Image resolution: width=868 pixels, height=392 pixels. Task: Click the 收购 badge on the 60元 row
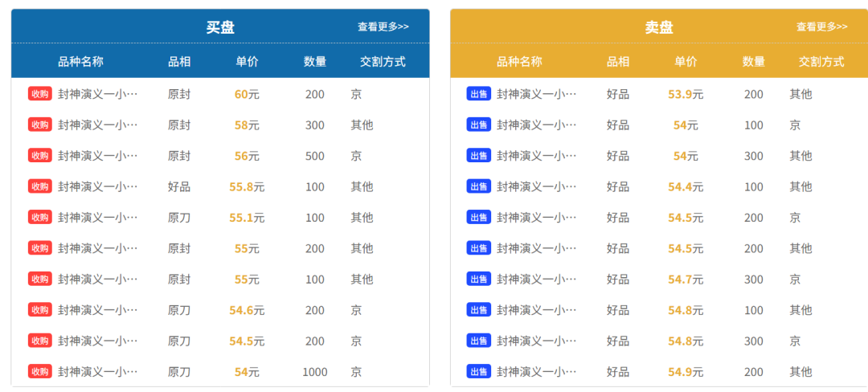[40, 94]
